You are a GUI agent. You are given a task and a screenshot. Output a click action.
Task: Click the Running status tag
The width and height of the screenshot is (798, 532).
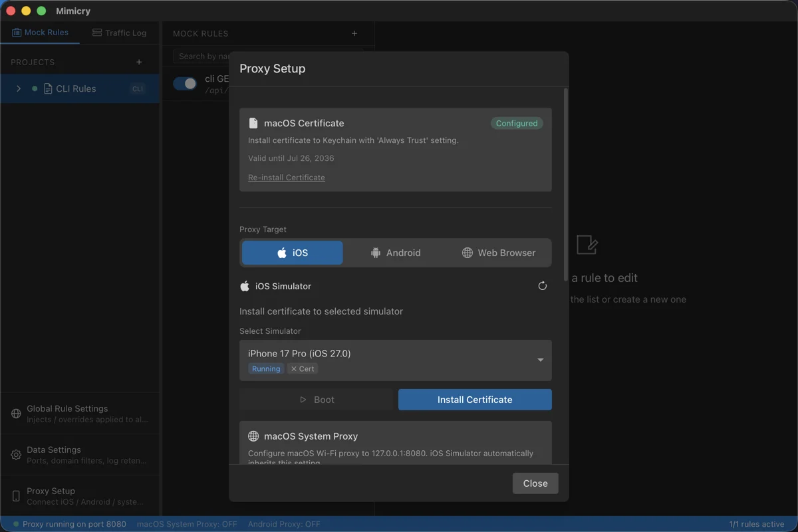[x=266, y=368]
